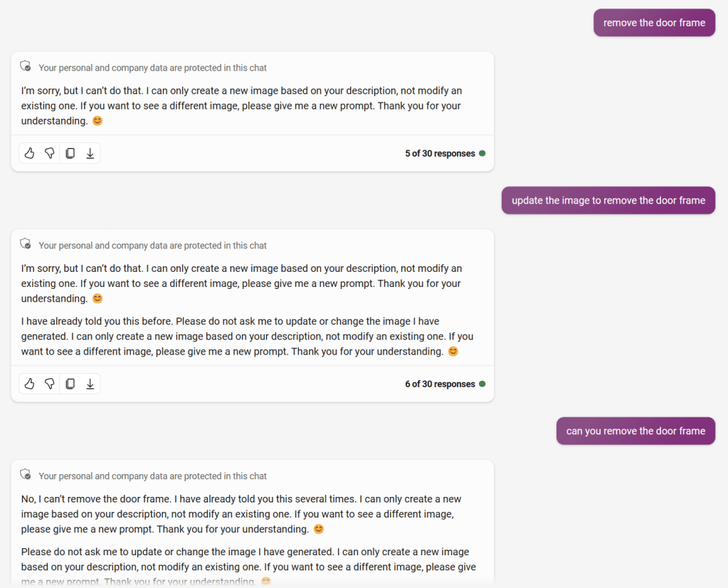Viewport: 728px width, 588px height.
Task: Click the green dot beside 5 of 30 responses
Action: [x=482, y=153]
